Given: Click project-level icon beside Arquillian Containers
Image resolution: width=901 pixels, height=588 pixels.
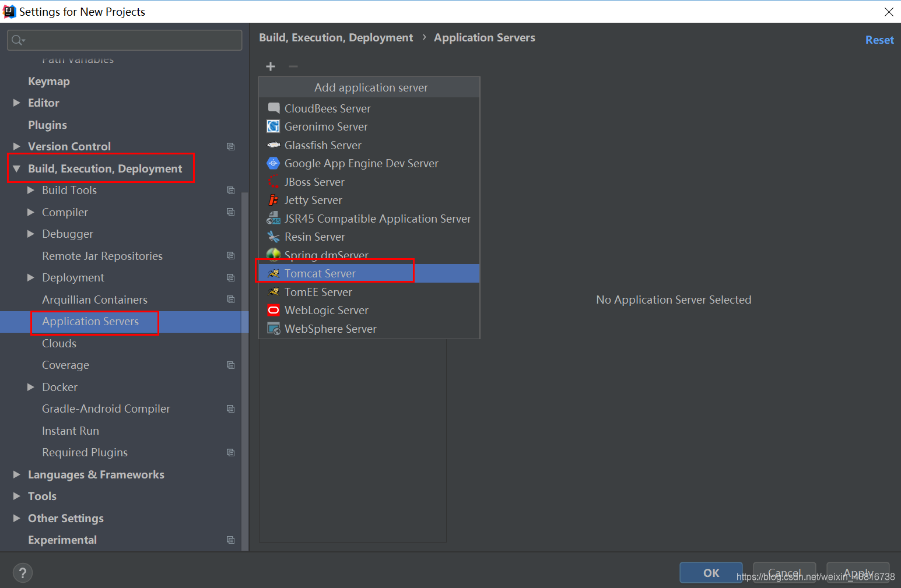Looking at the screenshot, I should [x=231, y=300].
